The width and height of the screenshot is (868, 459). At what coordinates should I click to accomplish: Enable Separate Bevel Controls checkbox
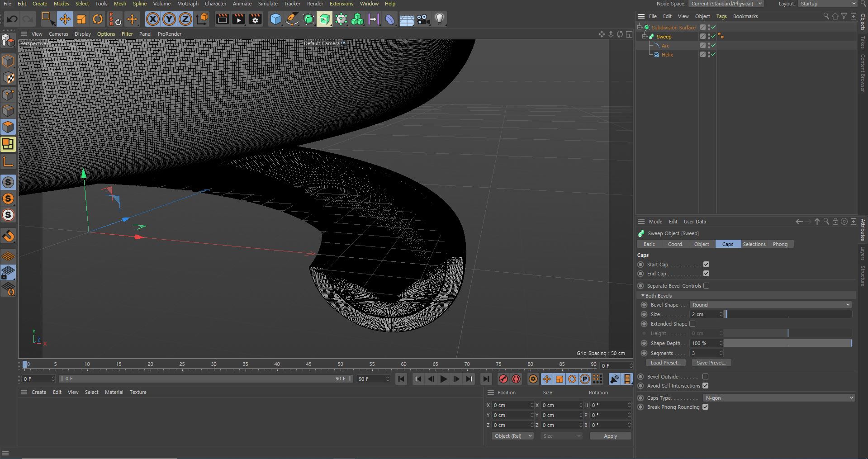coord(706,286)
